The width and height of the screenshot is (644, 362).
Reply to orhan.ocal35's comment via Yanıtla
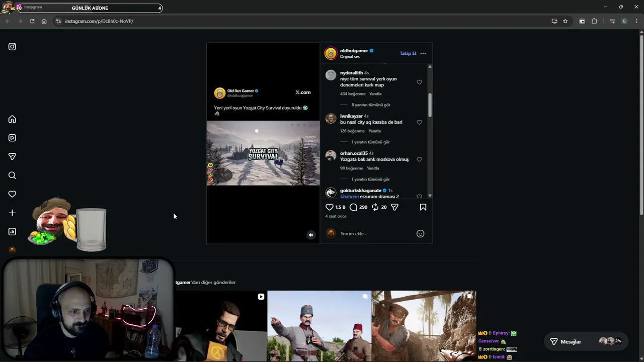(373, 168)
